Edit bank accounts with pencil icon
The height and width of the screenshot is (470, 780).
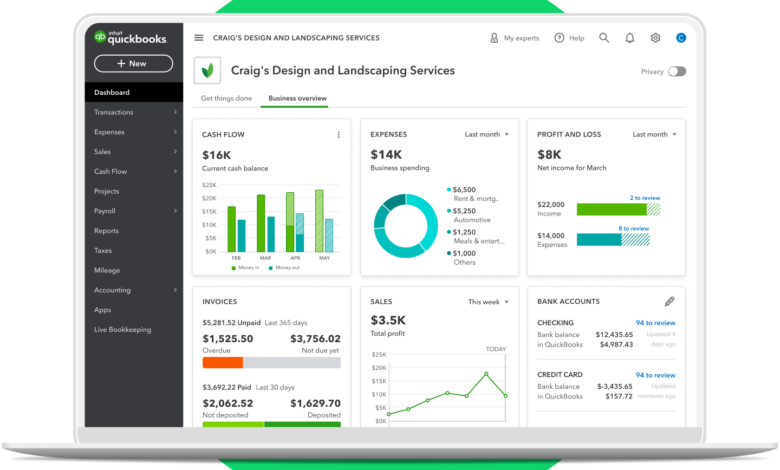click(x=670, y=301)
